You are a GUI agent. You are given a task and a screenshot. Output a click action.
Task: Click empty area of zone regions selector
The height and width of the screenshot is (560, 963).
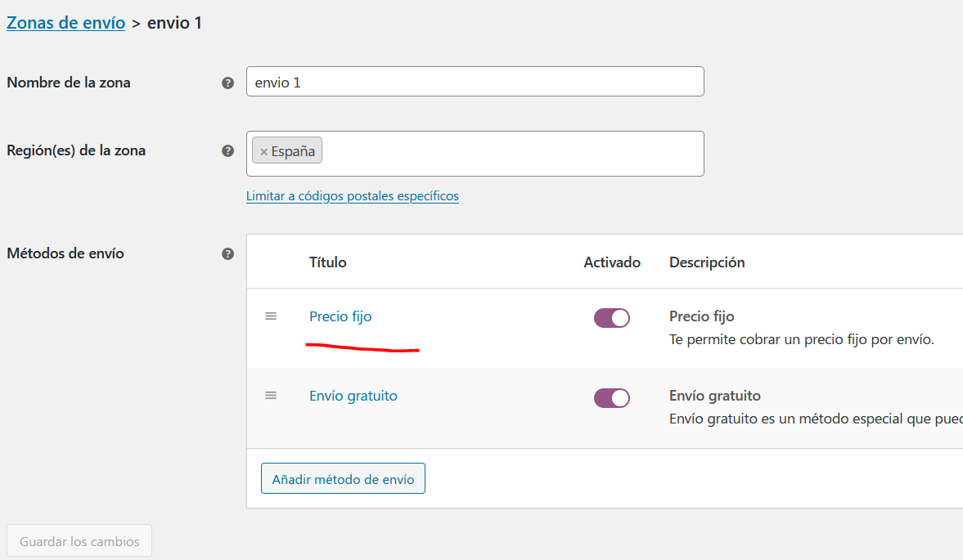513,154
